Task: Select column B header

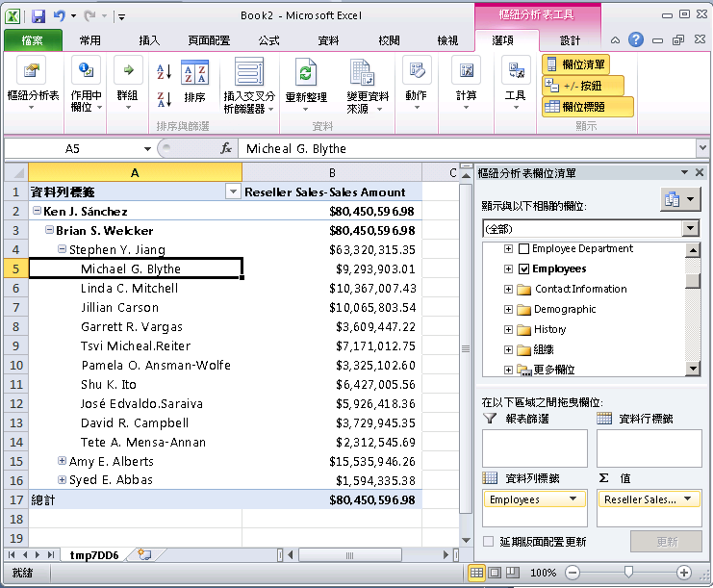Action: (x=332, y=173)
